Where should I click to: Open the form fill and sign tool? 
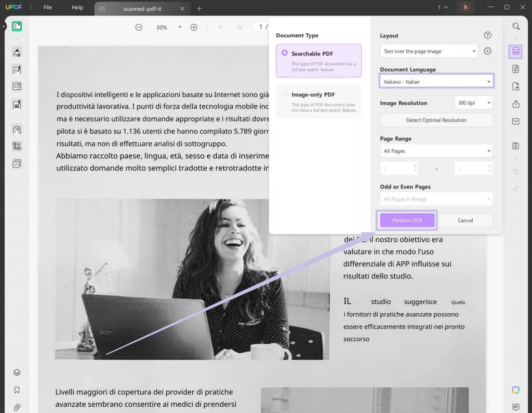pyautogui.click(x=17, y=104)
